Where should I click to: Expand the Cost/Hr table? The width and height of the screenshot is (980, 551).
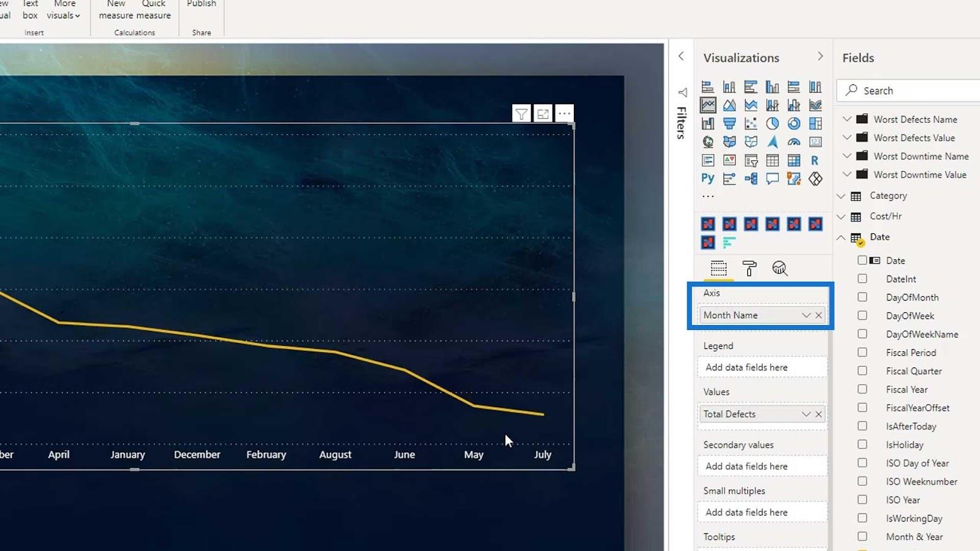841,217
